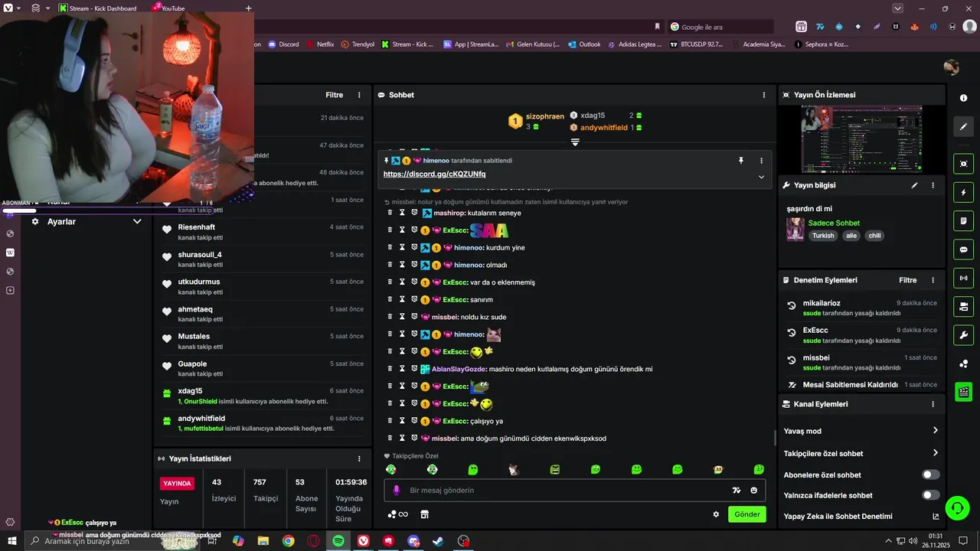The height and width of the screenshot is (551, 980).
Task: Open the info icon in right sidebar
Action: point(963,98)
